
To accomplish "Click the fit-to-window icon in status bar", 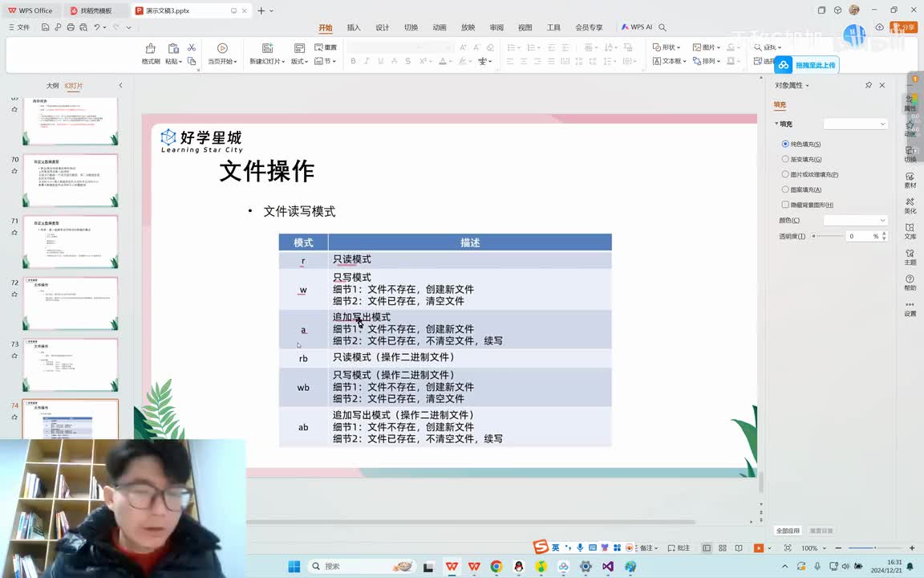I will (788, 548).
